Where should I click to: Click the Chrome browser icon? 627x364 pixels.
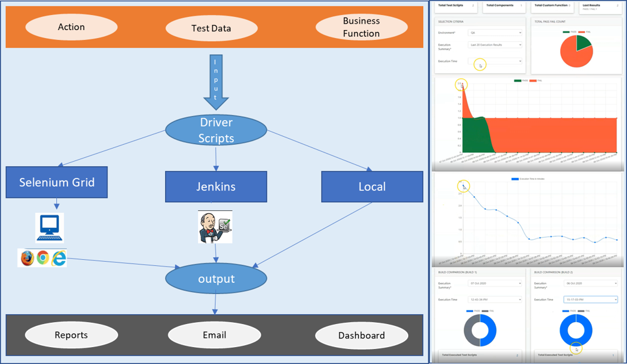pyautogui.click(x=43, y=258)
